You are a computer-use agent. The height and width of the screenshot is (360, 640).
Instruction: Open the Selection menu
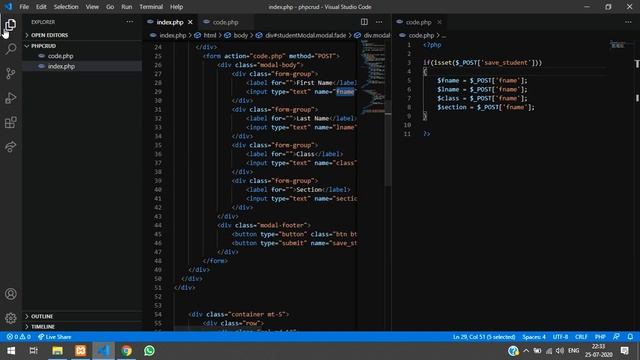pos(66,7)
